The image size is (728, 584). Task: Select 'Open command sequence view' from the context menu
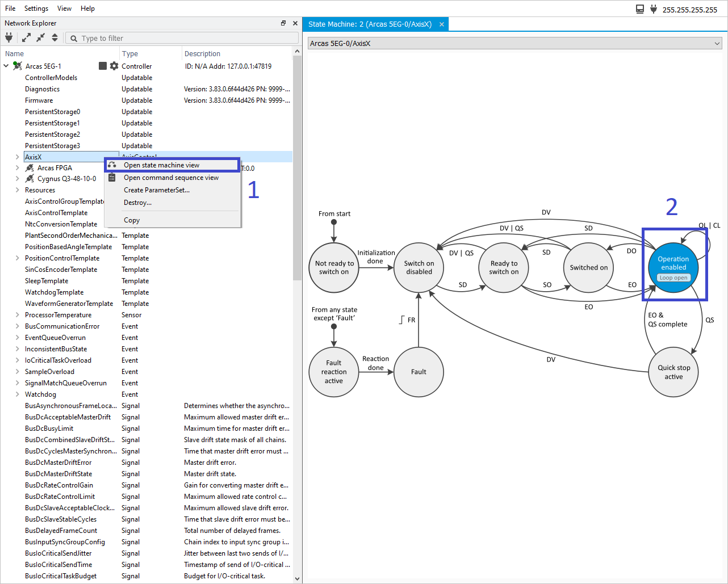point(170,177)
